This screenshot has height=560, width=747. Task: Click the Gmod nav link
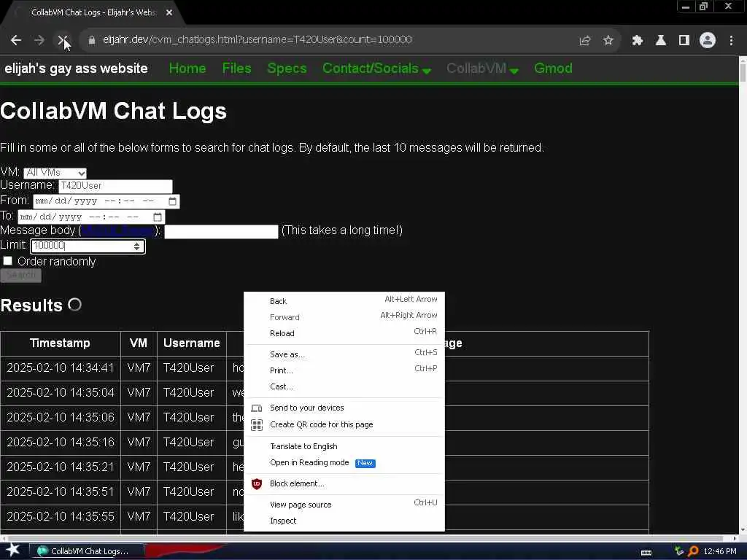[x=553, y=69]
